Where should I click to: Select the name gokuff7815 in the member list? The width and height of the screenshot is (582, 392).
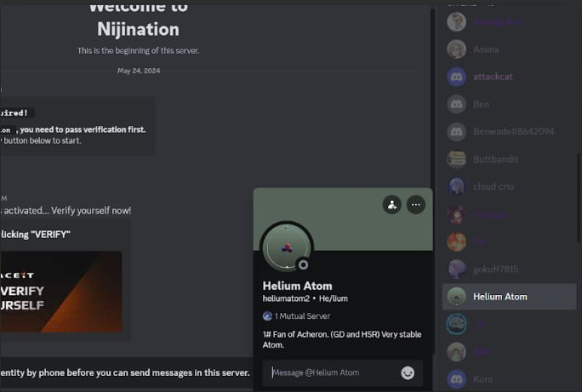point(495,270)
